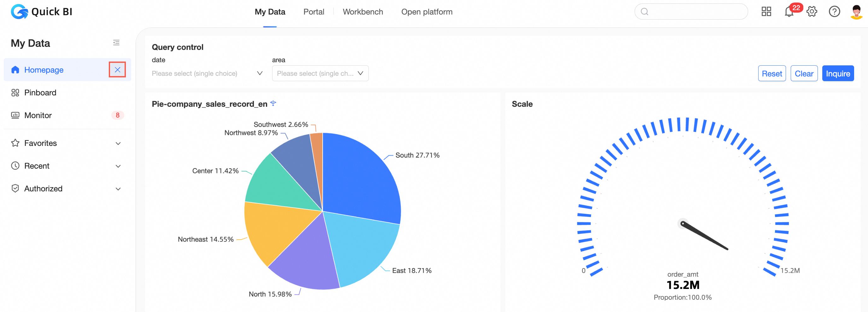
Task: Open the apps grid icon
Action: [x=766, y=12]
